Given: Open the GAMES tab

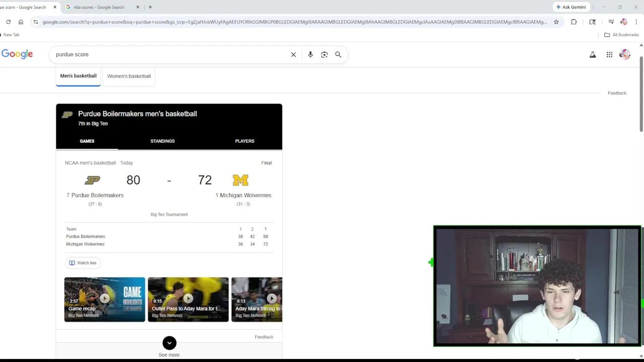Looking at the screenshot, I should (87, 141).
